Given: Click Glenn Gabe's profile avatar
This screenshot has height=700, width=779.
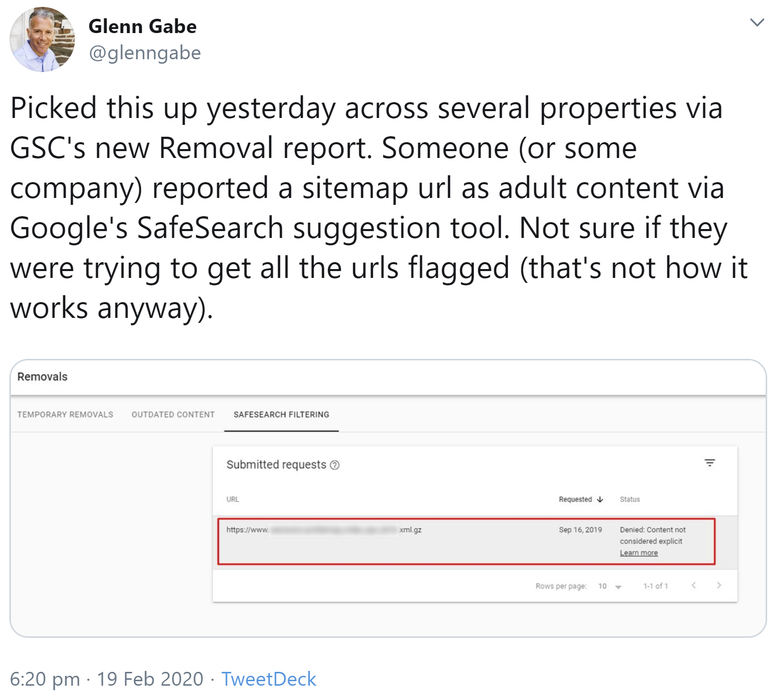Looking at the screenshot, I should [x=42, y=39].
